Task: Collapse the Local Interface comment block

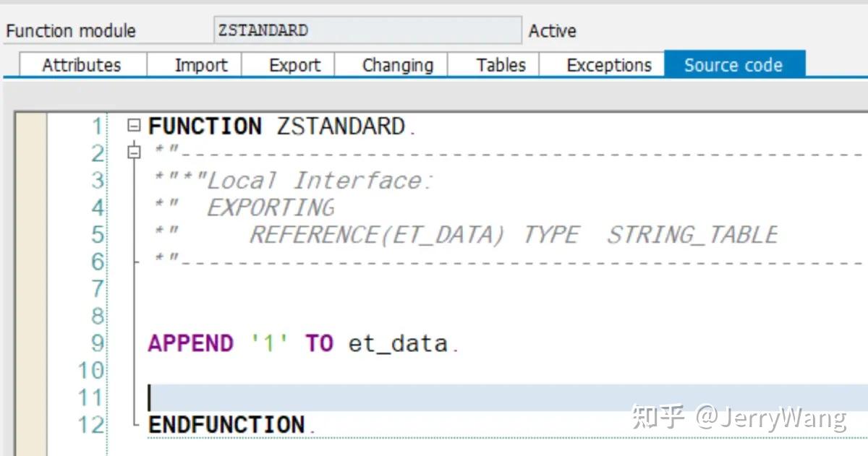Action: tap(132, 152)
